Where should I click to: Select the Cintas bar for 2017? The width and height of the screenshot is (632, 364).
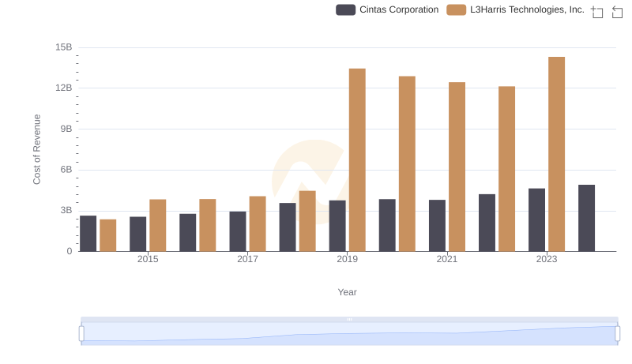[238, 231]
